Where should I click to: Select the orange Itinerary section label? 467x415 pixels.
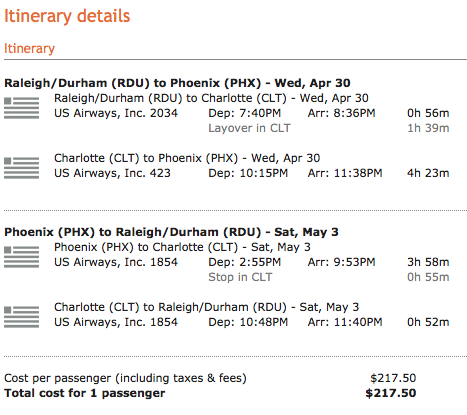click(29, 49)
